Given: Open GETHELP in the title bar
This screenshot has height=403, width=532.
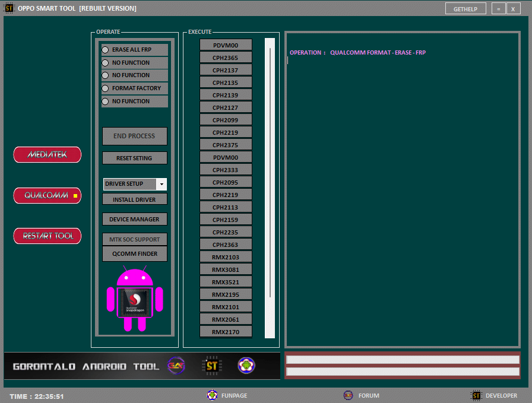Looking at the screenshot, I should [465, 9].
